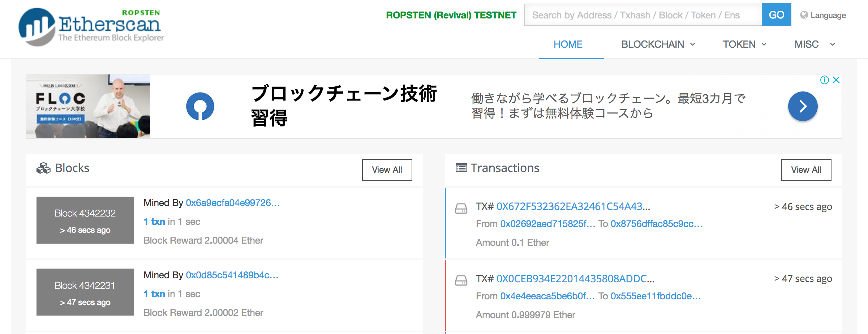Screen dimensions: 868x334
Task: Click the ad description text 働きながら学べる
Action: 609,106
